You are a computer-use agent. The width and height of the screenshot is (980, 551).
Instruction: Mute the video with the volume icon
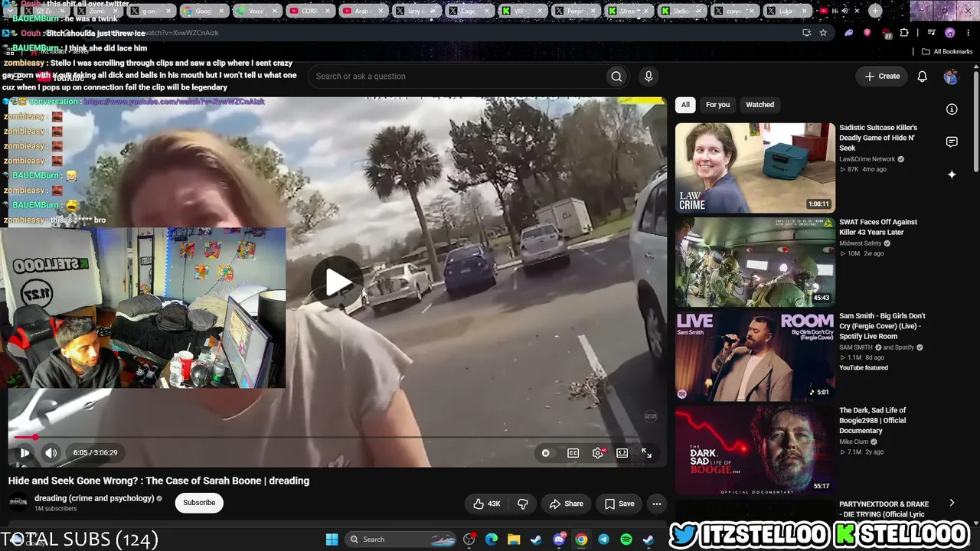click(51, 453)
